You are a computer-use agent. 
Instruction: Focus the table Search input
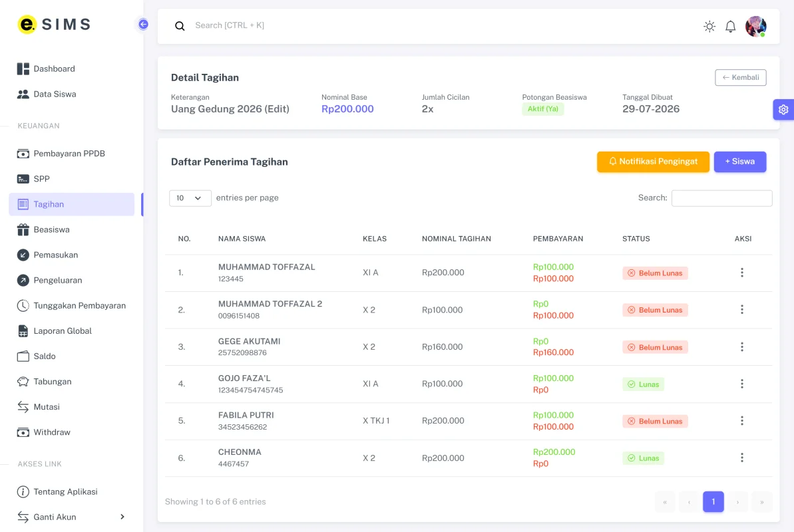click(x=721, y=198)
